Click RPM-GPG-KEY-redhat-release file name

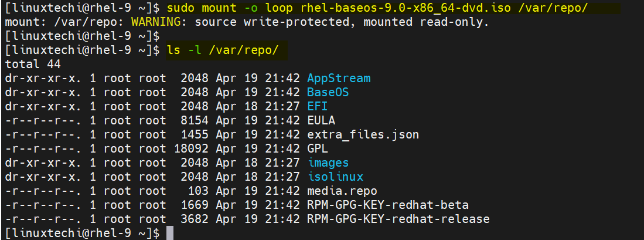click(398, 219)
